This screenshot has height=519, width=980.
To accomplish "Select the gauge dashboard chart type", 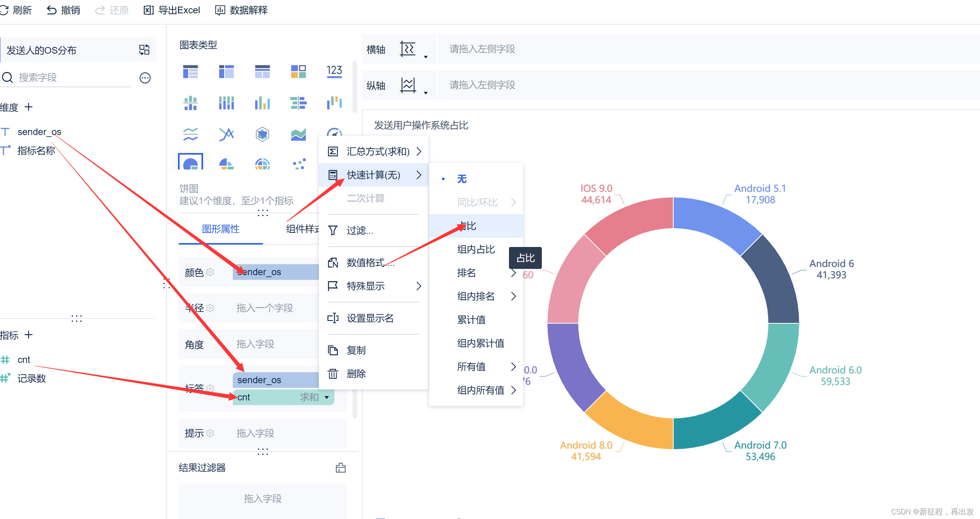I will pos(334,132).
